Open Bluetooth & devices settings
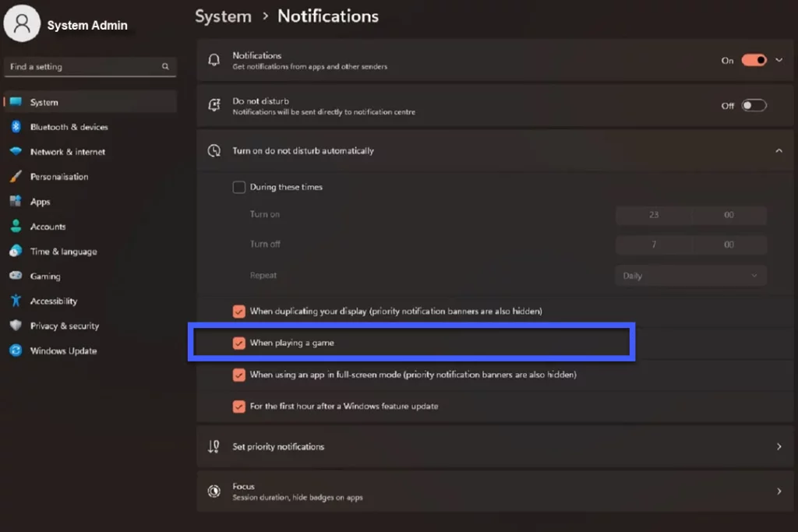Screen dimensions: 798x532 pyautogui.click(x=90, y=127)
